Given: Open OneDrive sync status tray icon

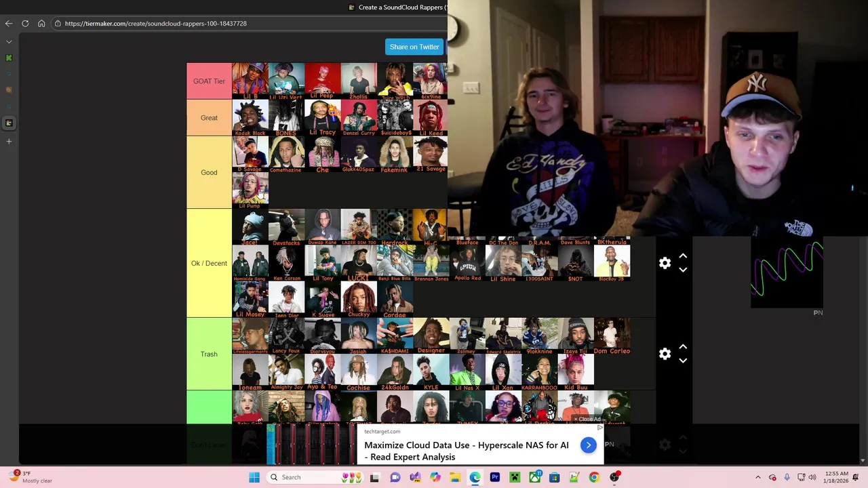Looking at the screenshot, I should pos(772,477).
